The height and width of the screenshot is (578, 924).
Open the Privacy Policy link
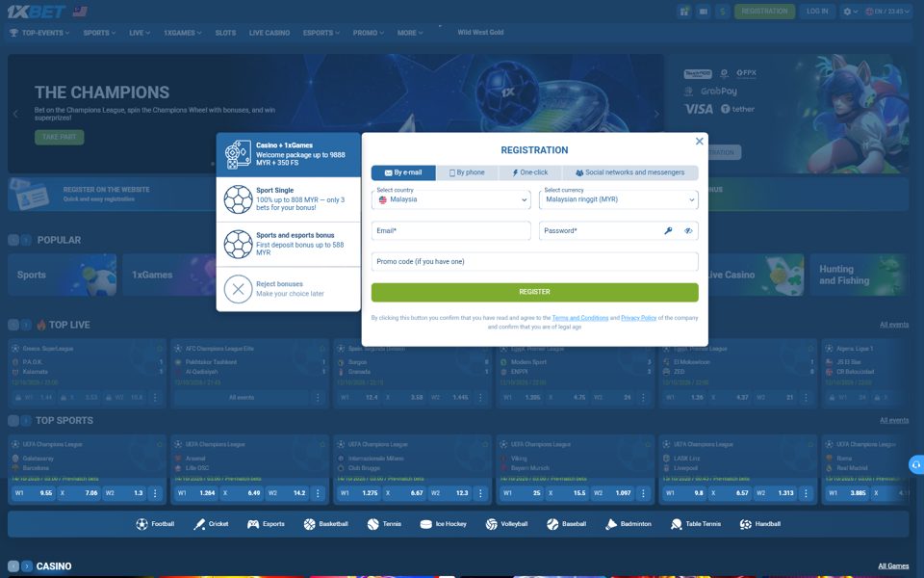[x=638, y=318]
